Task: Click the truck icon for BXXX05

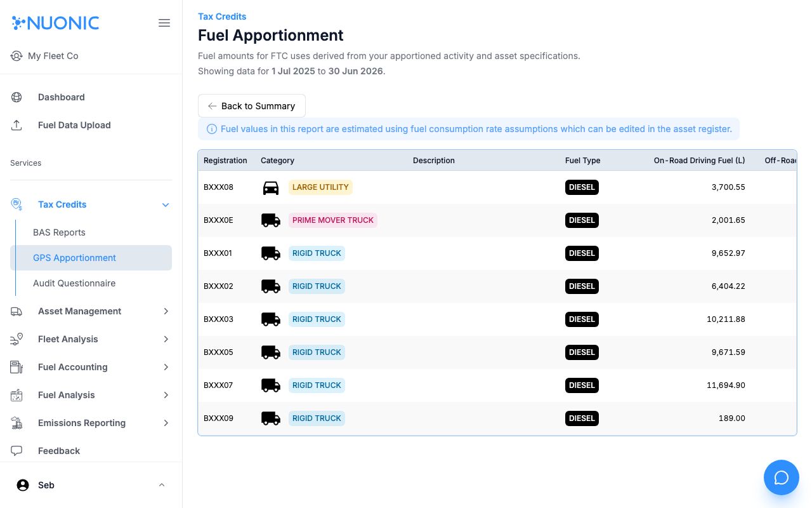Action: coord(271,352)
